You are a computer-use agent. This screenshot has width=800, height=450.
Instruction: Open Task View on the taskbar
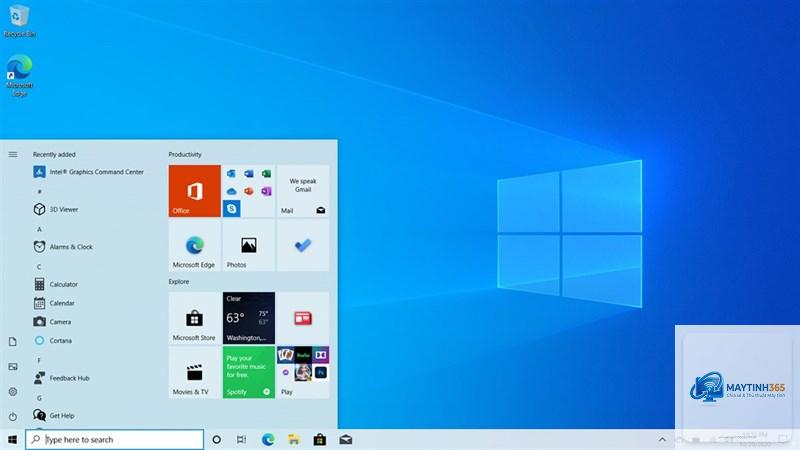tap(241, 439)
